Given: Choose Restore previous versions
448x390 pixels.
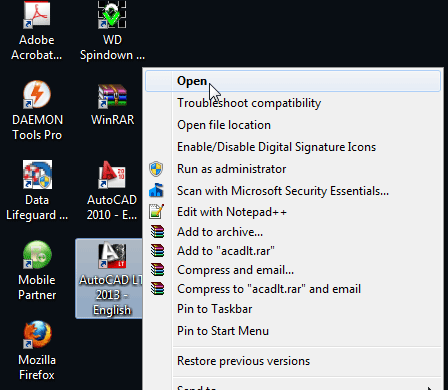Looking at the screenshot, I should (x=293, y=361).
